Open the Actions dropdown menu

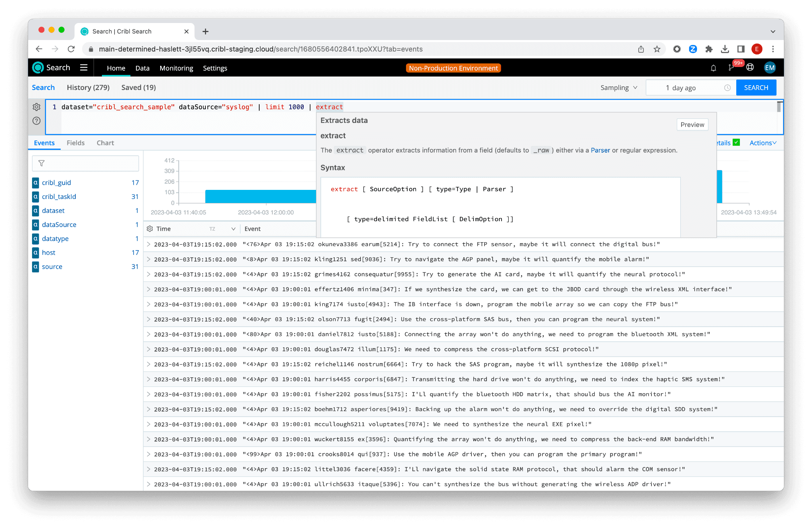tap(762, 143)
